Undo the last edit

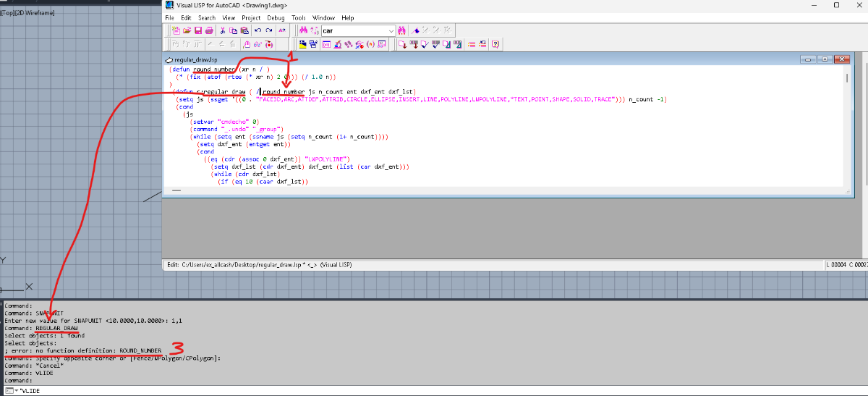(x=258, y=30)
